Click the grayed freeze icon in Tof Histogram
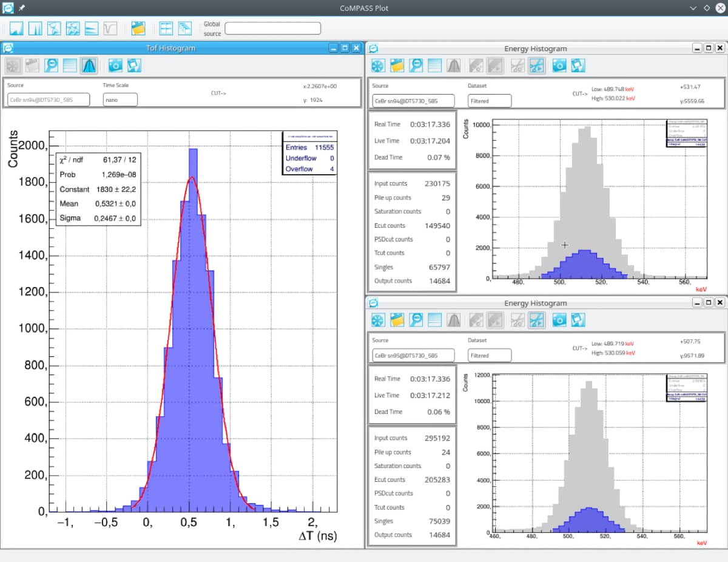 pos(12,65)
